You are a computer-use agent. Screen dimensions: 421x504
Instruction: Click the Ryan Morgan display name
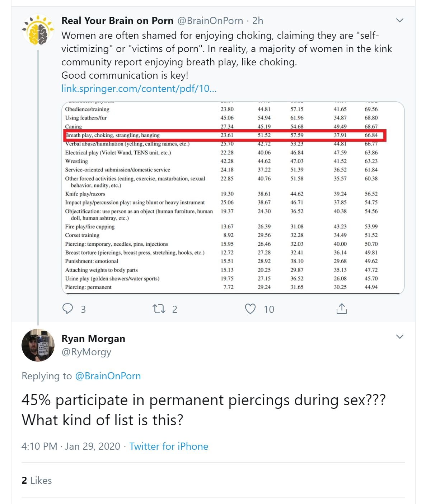pyautogui.click(x=93, y=338)
